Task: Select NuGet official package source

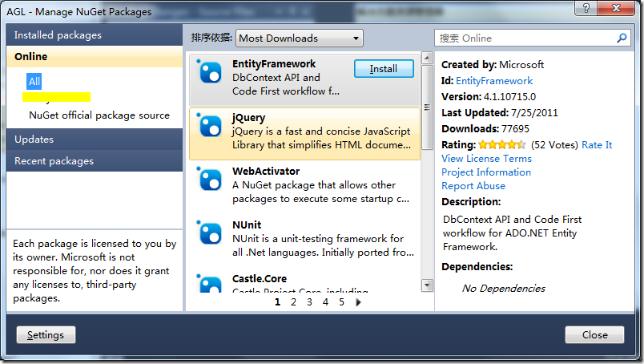Action: (x=99, y=115)
